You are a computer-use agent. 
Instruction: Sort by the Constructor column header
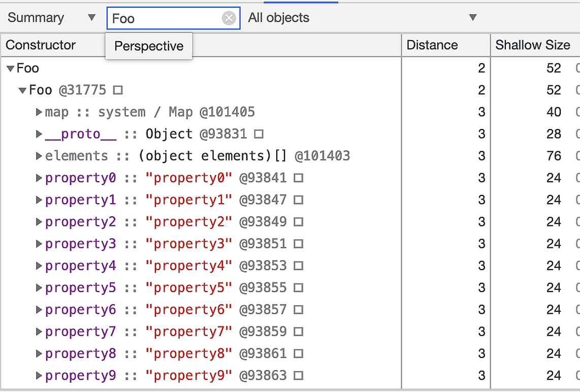click(x=41, y=45)
